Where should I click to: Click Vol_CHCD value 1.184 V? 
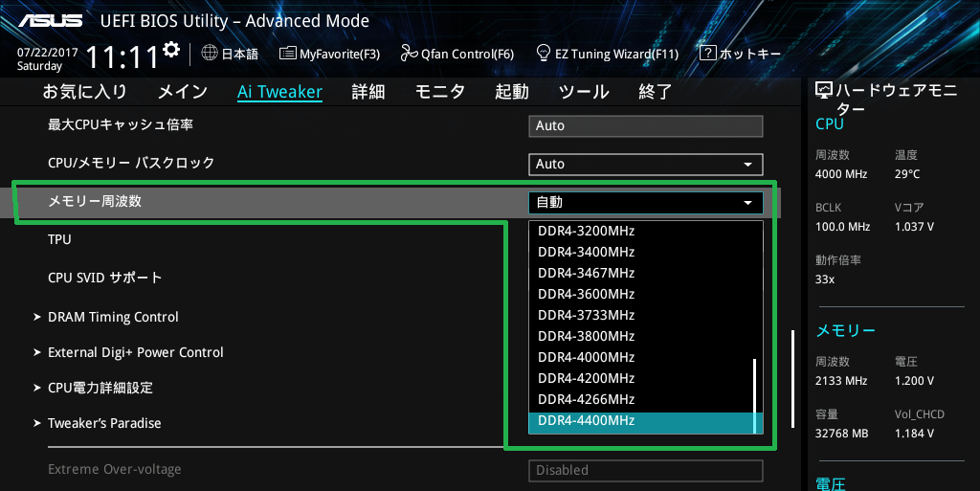pyautogui.click(x=914, y=433)
